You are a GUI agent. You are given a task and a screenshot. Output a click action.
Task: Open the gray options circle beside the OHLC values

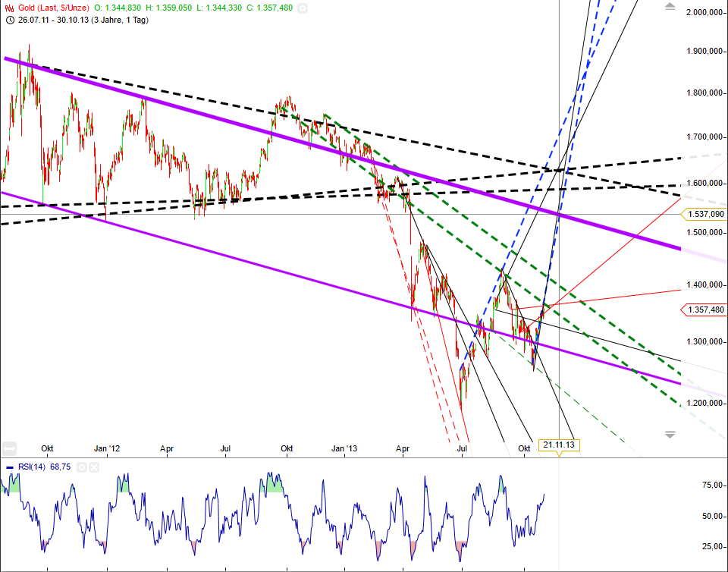pos(303,7)
